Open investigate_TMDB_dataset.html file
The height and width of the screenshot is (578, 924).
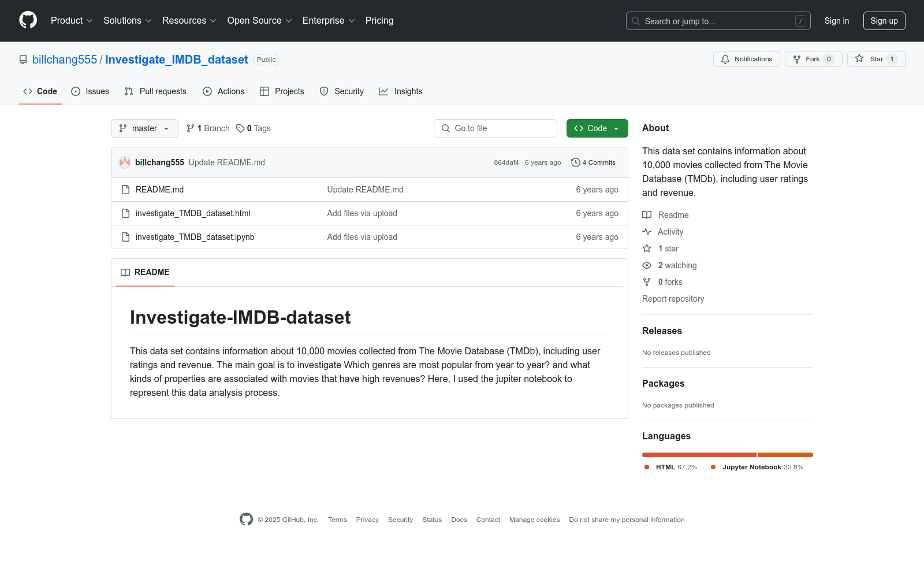tap(193, 213)
